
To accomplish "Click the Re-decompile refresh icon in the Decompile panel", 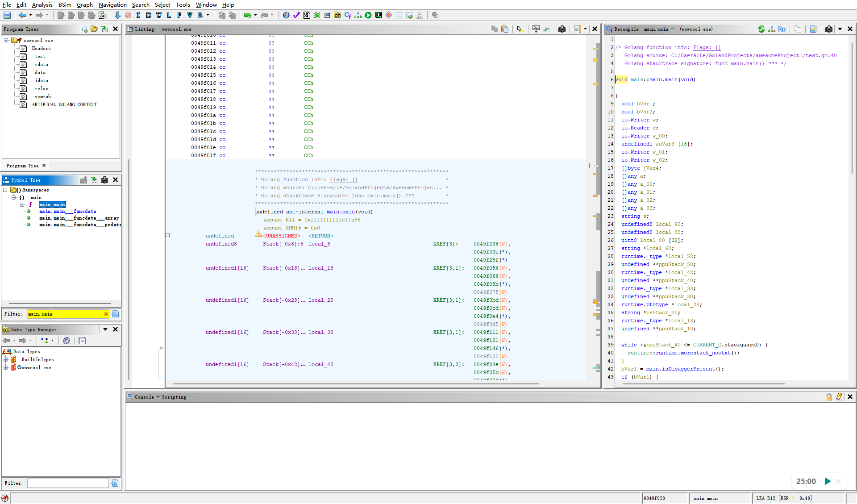I will pos(761,29).
